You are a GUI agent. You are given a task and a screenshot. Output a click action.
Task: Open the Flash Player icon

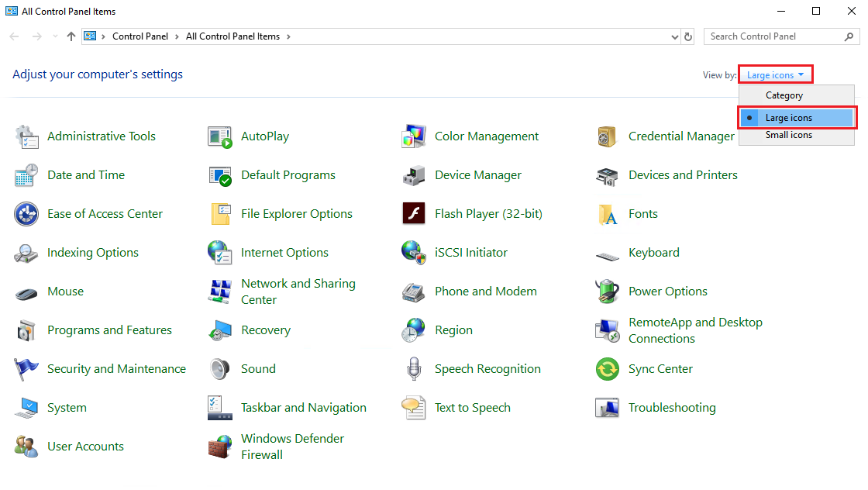coord(414,214)
